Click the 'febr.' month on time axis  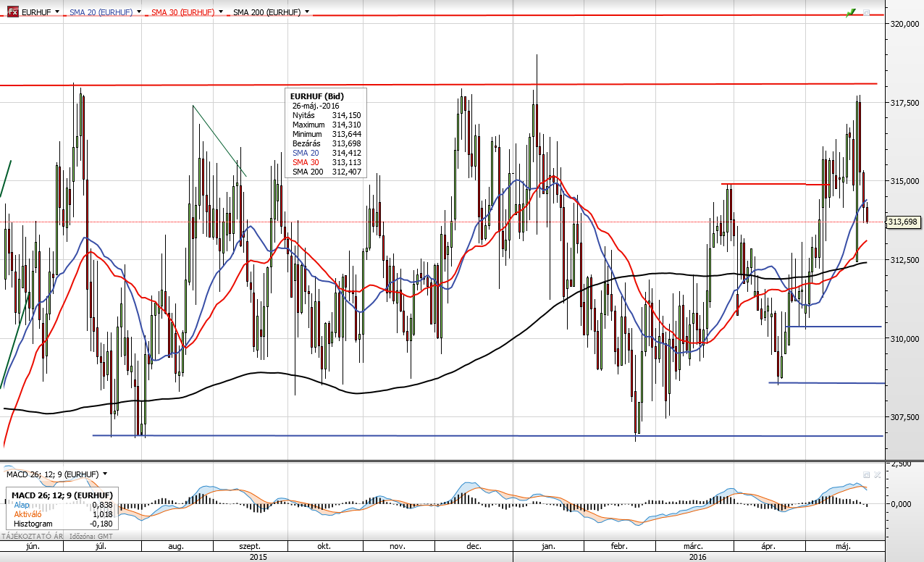(619, 547)
